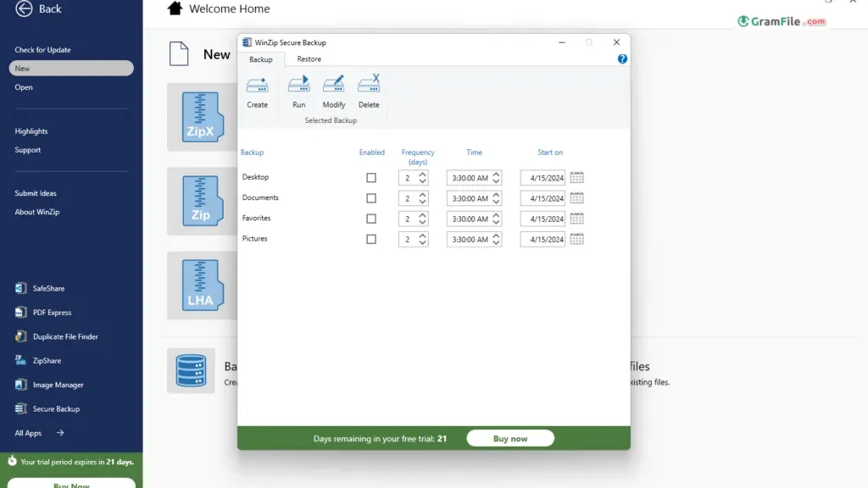Click the New blank document icon
This screenshot has width=868, height=488.
(x=179, y=53)
